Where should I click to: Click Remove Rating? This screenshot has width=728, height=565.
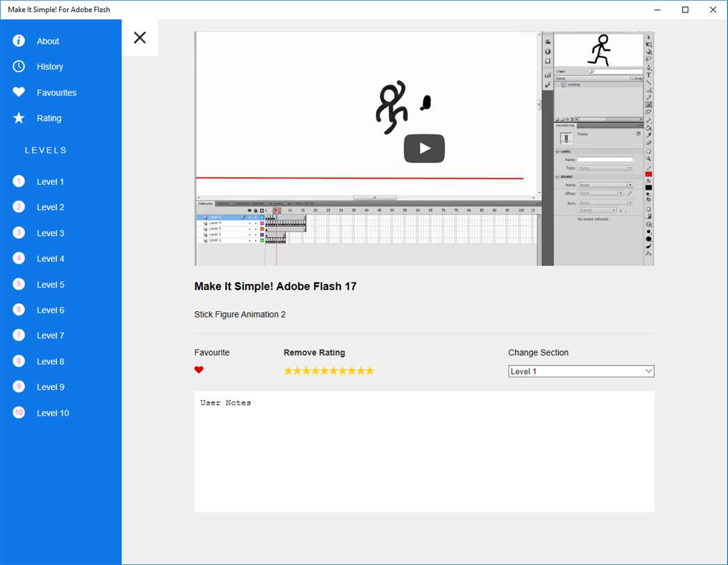[314, 352]
